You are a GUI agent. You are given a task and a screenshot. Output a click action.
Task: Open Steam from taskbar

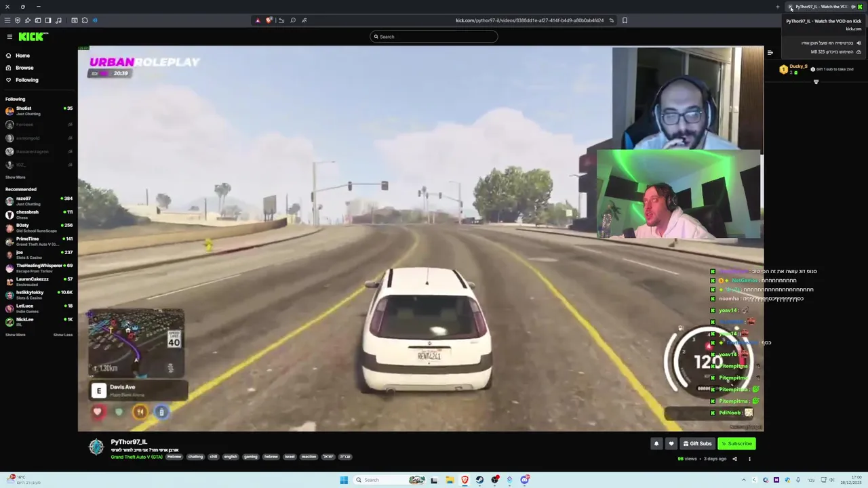(x=479, y=480)
